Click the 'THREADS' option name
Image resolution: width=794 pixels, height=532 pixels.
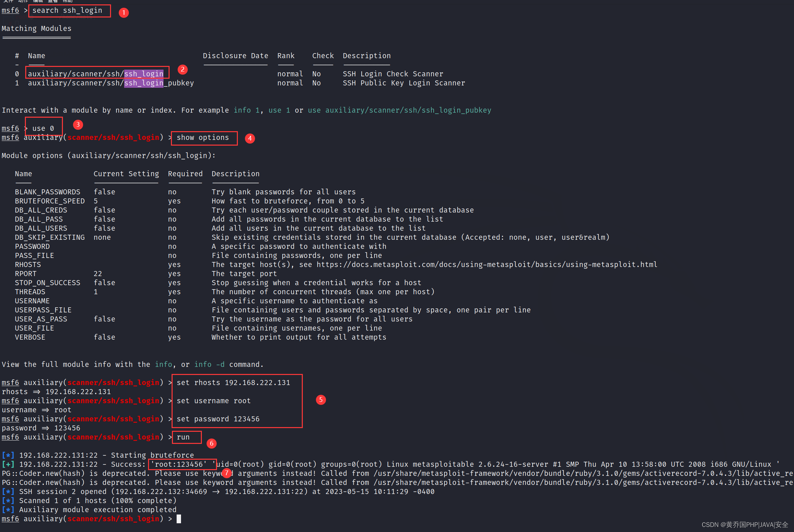click(x=30, y=292)
